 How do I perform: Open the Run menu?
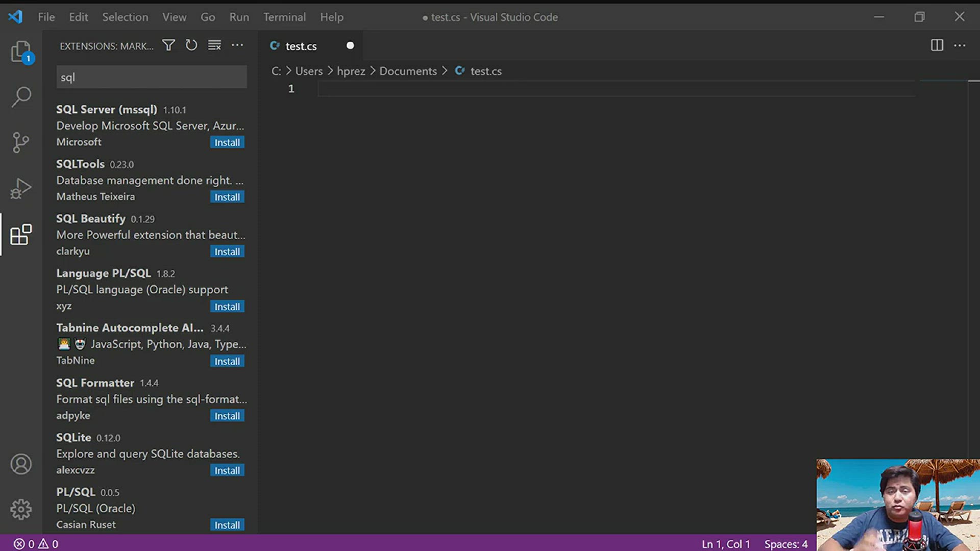239,17
